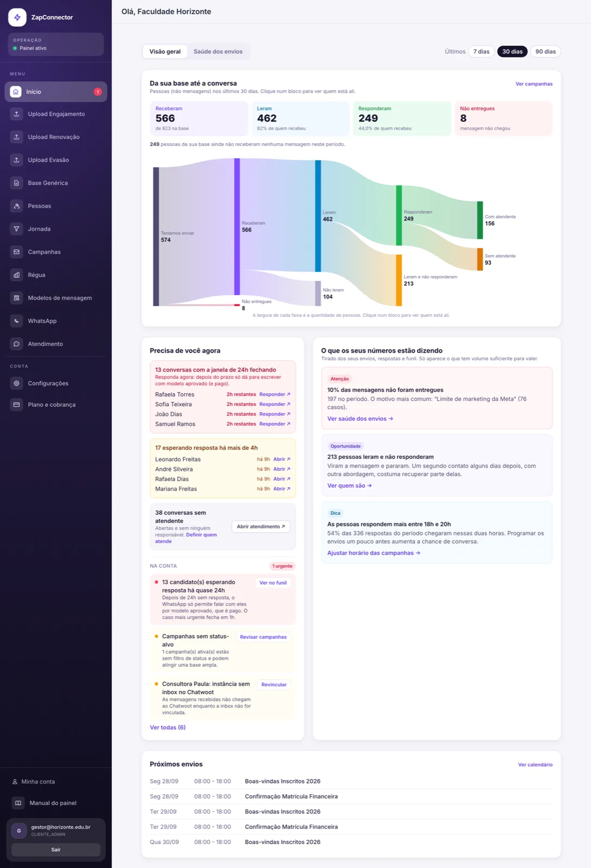Select the 7 dias period option
Screen dimensions: 591x868
click(481, 52)
